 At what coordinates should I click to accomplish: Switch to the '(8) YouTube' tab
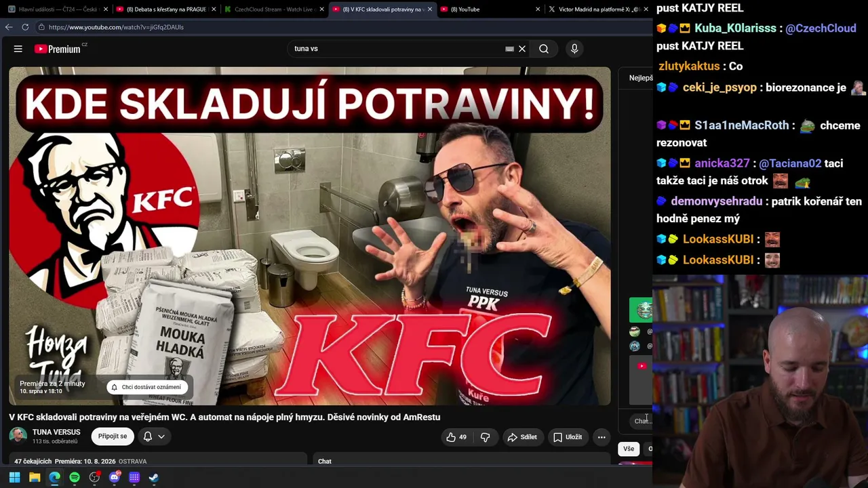(x=490, y=9)
